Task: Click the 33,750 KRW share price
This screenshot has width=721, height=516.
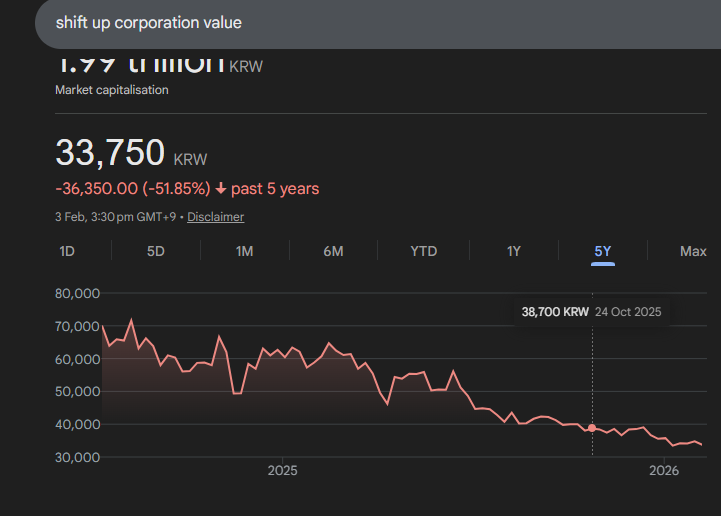Action: tap(131, 153)
